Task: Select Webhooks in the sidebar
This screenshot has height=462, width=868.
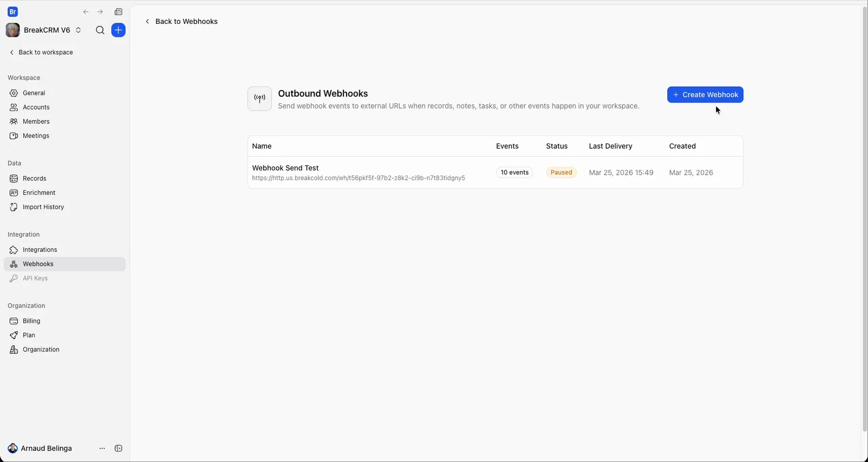Action: pyautogui.click(x=64, y=264)
